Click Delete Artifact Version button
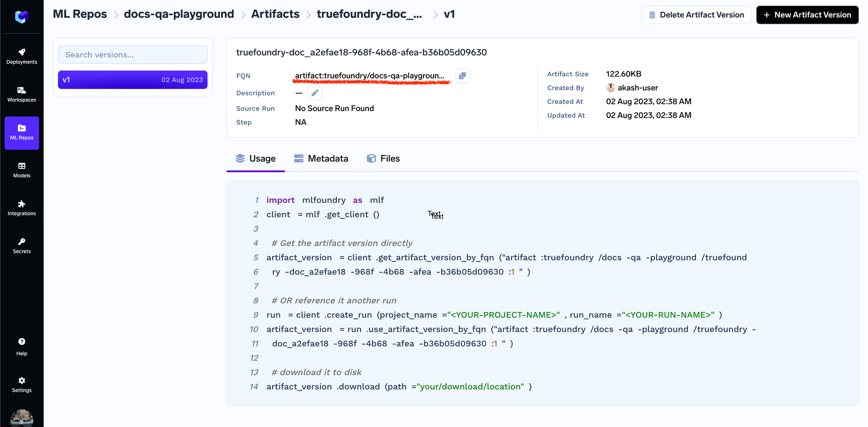868x427 pixels. click(697, 15)
